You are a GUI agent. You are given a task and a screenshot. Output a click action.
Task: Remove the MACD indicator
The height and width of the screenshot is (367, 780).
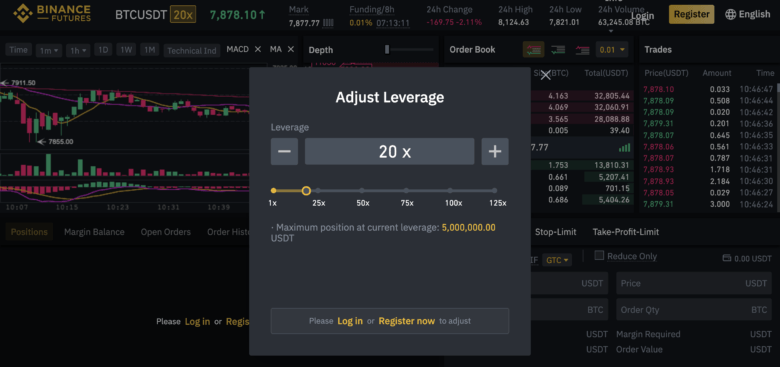point(258,49)
